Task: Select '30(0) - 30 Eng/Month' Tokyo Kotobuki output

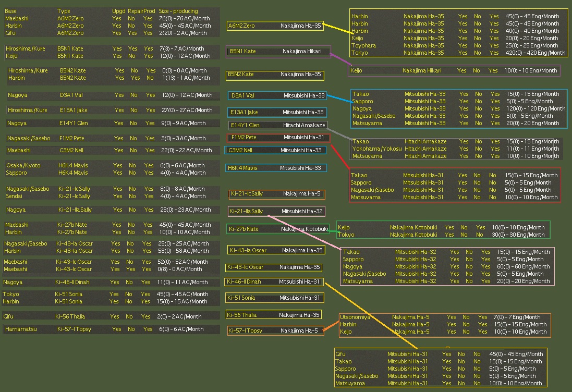Action: pos(518,235)
